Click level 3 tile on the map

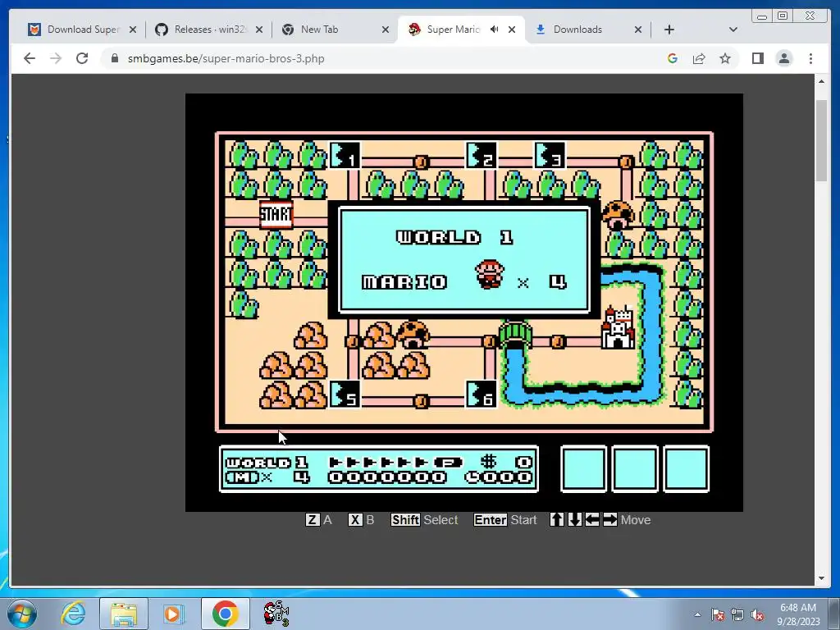point(550,155)
